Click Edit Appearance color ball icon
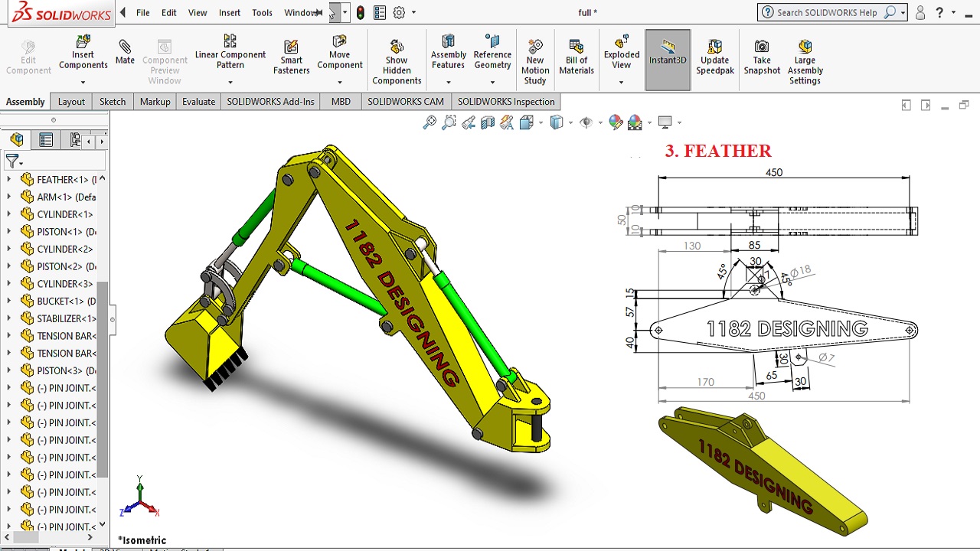The image size is (980, 551). 616,122
